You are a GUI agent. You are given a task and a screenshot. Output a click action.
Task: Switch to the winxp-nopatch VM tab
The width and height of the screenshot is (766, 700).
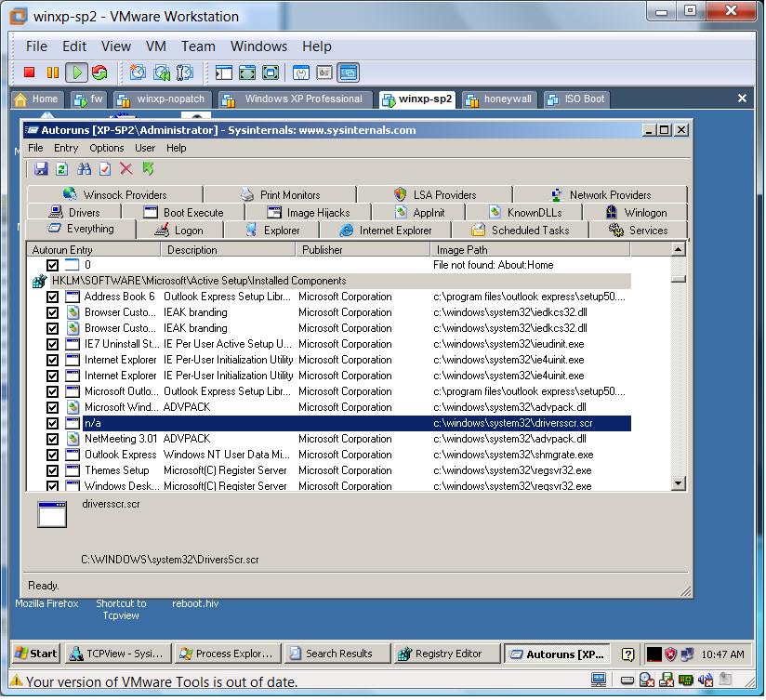click(x=163, y=99)
